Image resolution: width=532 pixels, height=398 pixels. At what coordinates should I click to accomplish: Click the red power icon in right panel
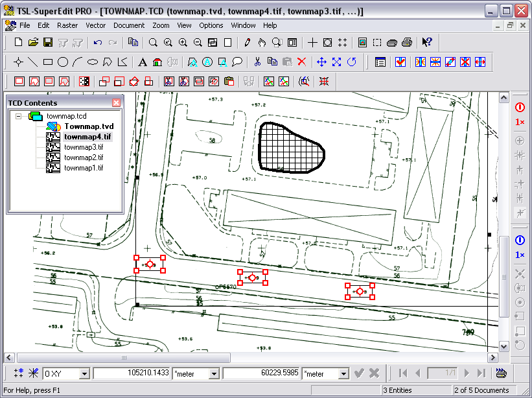tap(520, 108)
